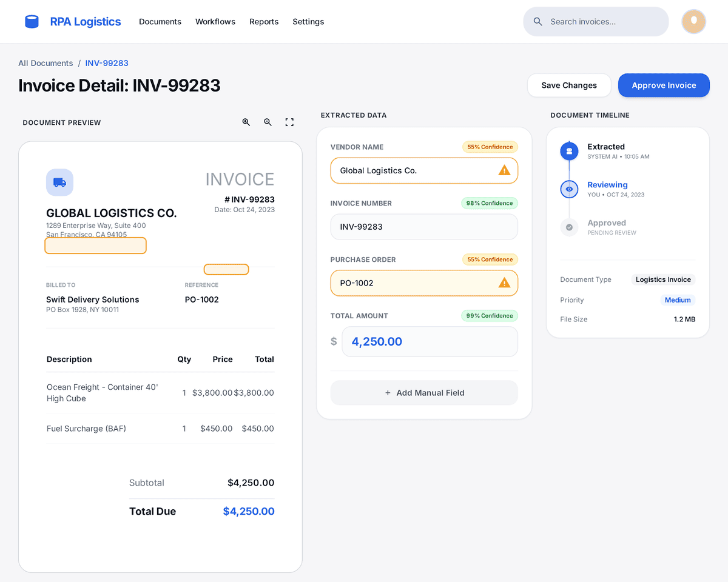Screen dimensions: 728x582
Task: Open fullscreen view of the document preview
Action: [289, 122]
